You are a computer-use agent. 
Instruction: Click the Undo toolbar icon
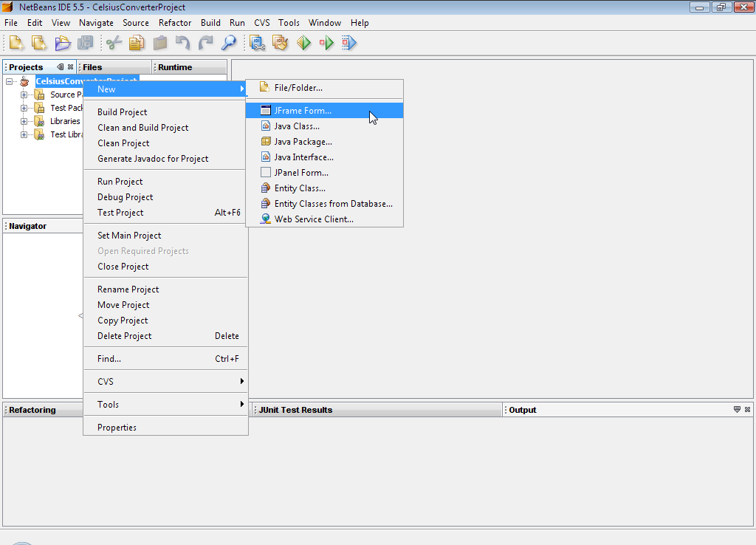[x=182, y=43]
